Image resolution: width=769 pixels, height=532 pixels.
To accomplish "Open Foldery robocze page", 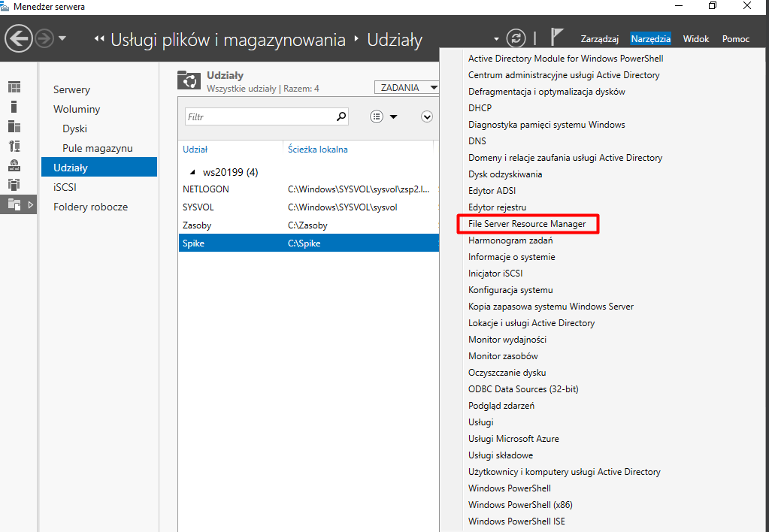I will click(90, 207).
